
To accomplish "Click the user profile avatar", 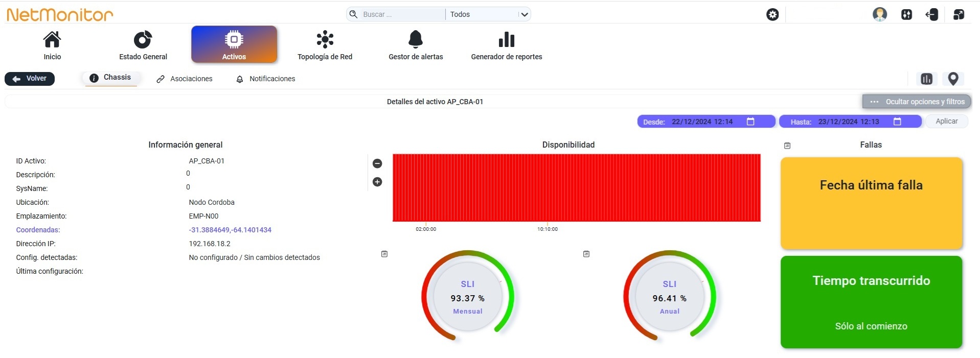I will [880, 14].
